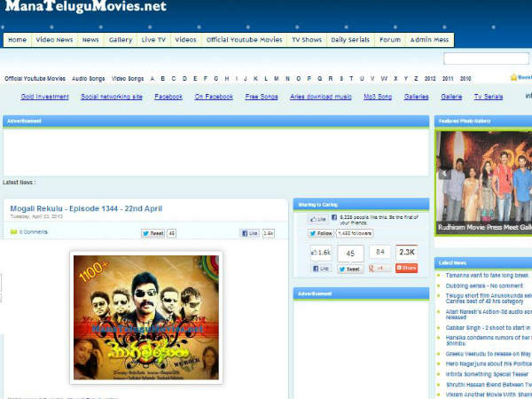
Task: Open the Daily Serials menu item
Action: [350, 40]
